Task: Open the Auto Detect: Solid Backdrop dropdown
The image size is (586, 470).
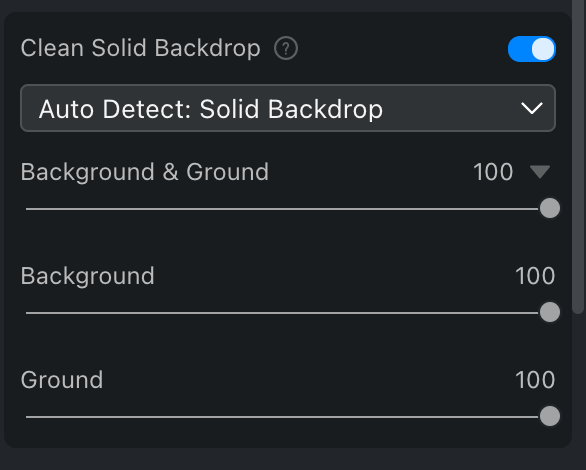Action: tap(288, 108)
